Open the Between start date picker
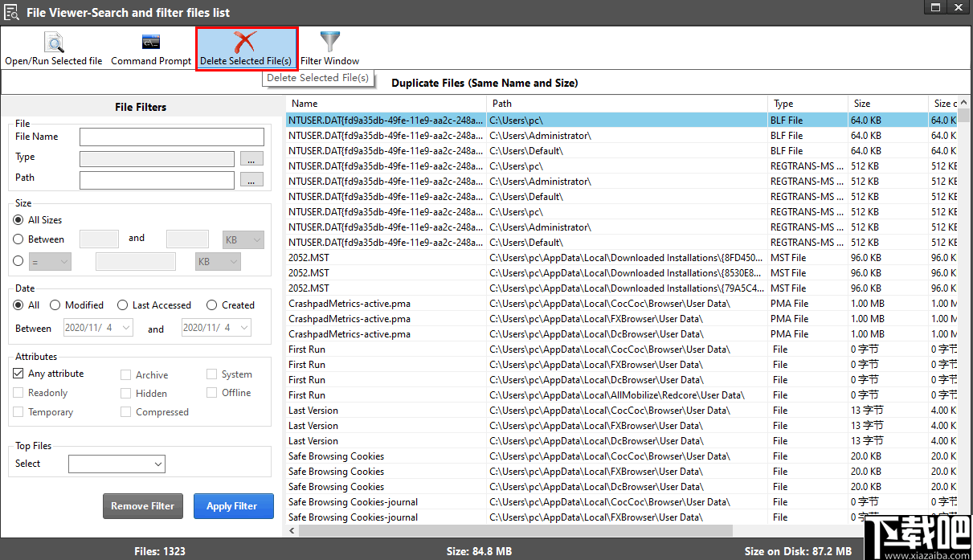This screenshot has width=973, height=560. point(97,328)
